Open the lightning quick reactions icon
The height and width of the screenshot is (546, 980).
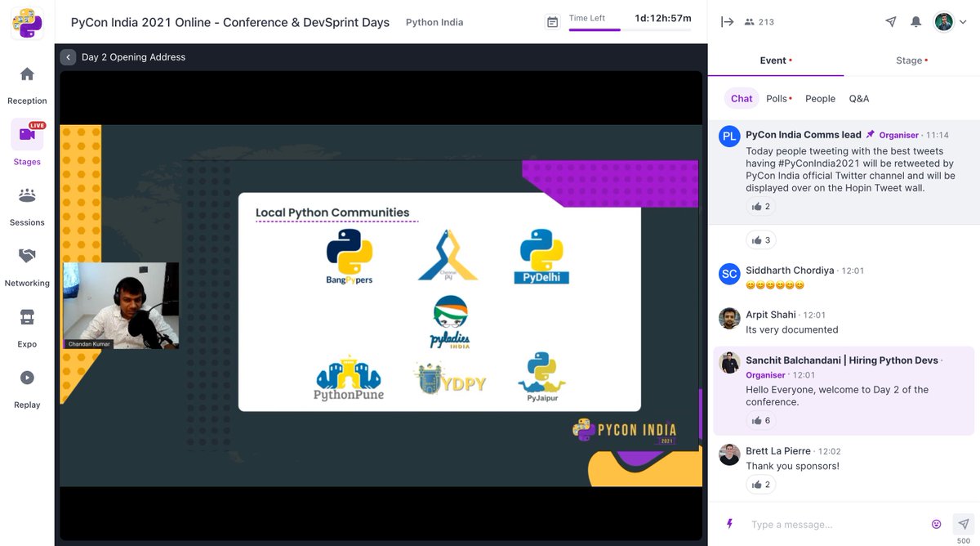tap(730, 524)
